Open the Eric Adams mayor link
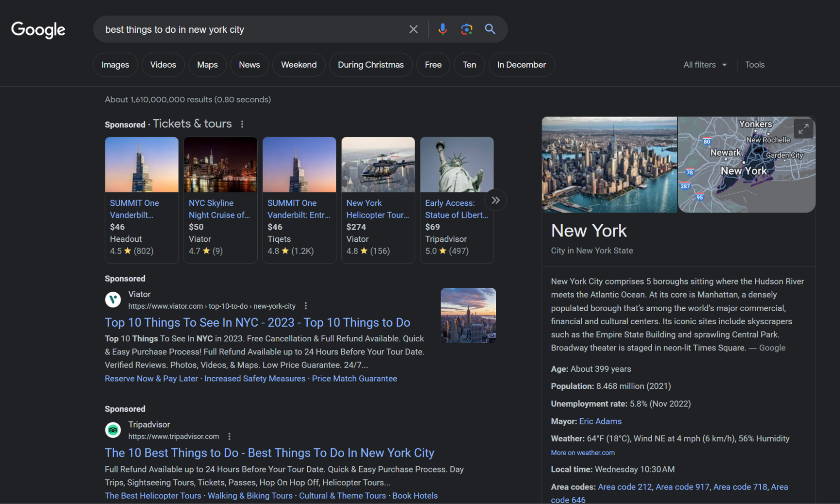Image resolution: width=840 pixels, height=504 pixels. 600,421
